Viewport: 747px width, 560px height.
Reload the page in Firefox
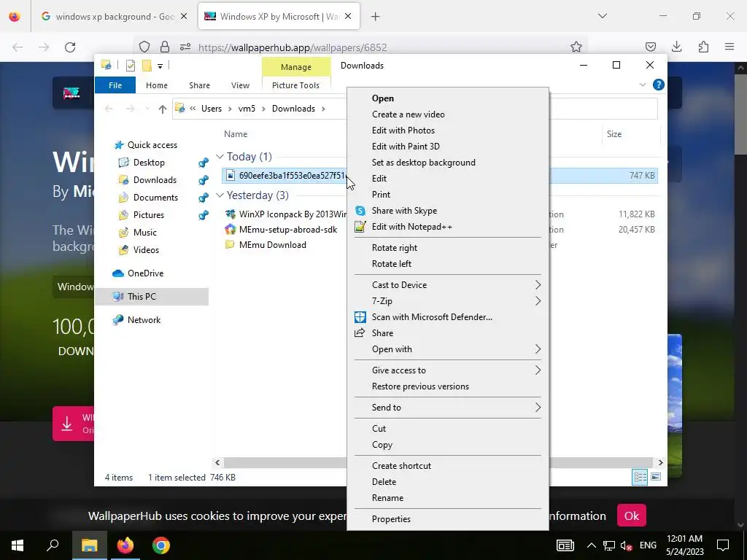tap(70, 47)
